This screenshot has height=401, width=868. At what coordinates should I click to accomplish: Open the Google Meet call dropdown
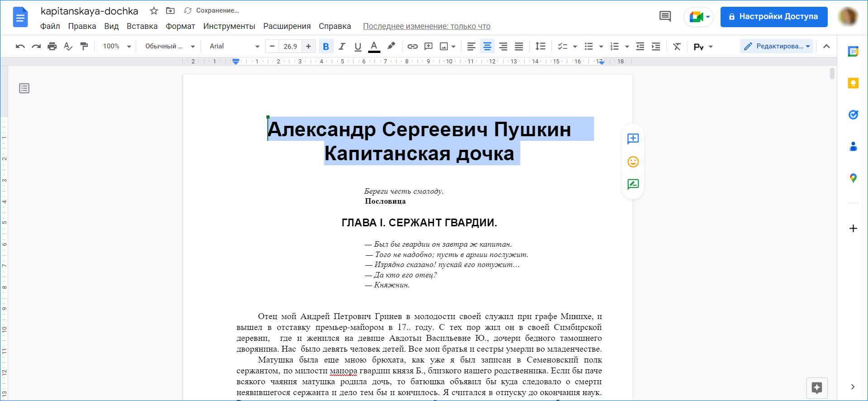699,17
